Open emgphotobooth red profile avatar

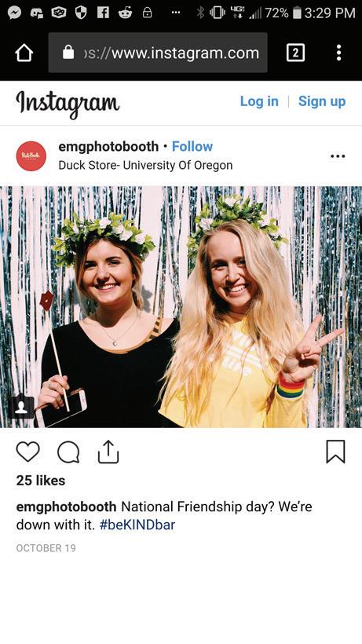tap(31, 156)
